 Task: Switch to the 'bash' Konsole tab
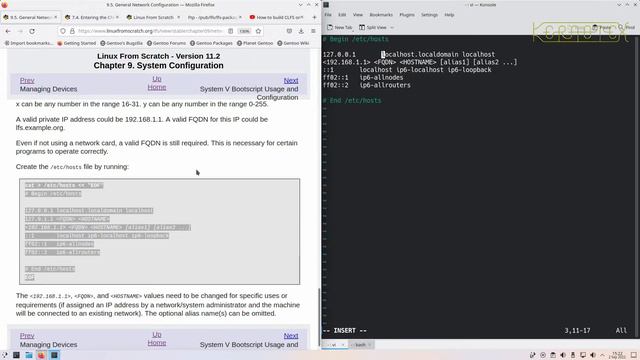click(x=360, y=345)
